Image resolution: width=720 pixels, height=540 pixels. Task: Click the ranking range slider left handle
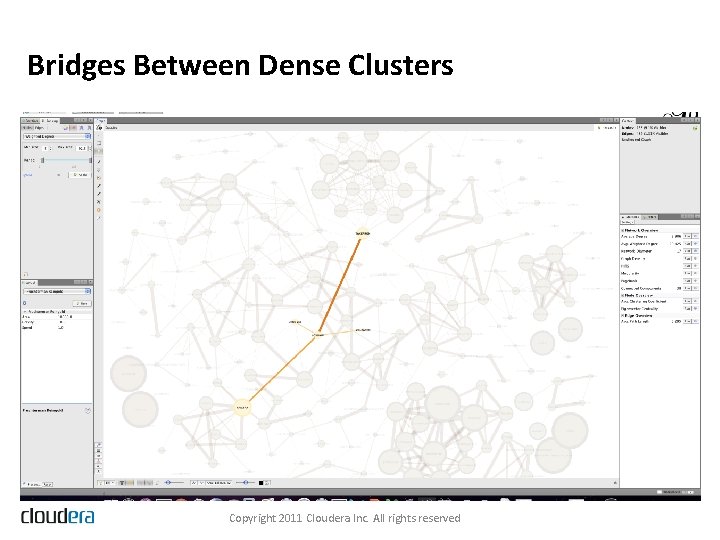[x=43, y=160]
